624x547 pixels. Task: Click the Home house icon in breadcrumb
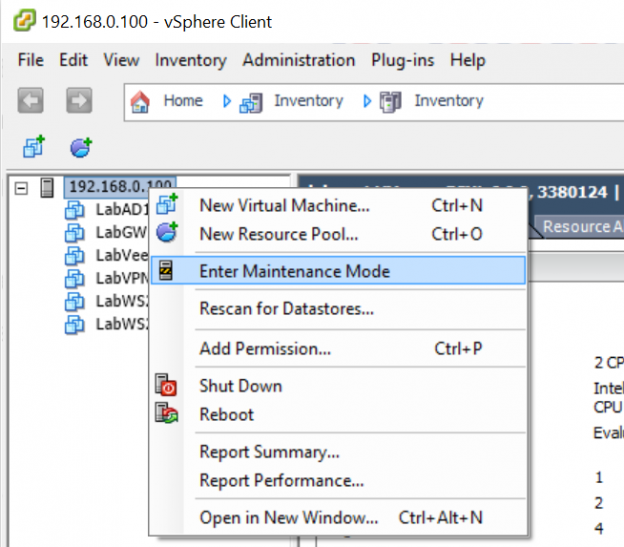[x=140, y=101]
